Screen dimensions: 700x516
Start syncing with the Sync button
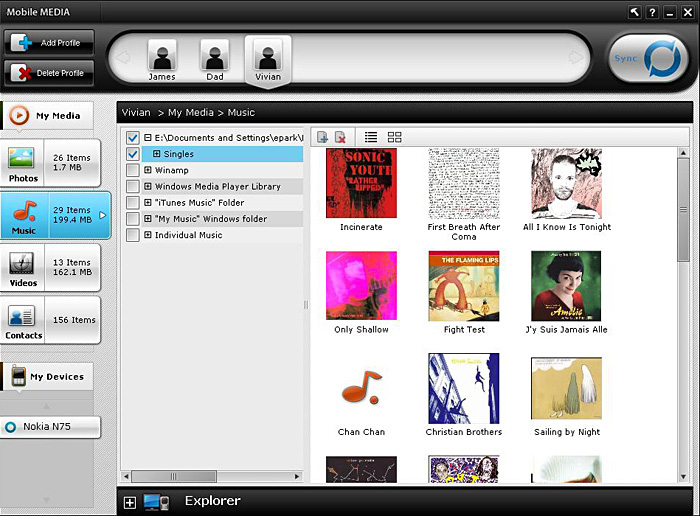(x=648, y=58)
